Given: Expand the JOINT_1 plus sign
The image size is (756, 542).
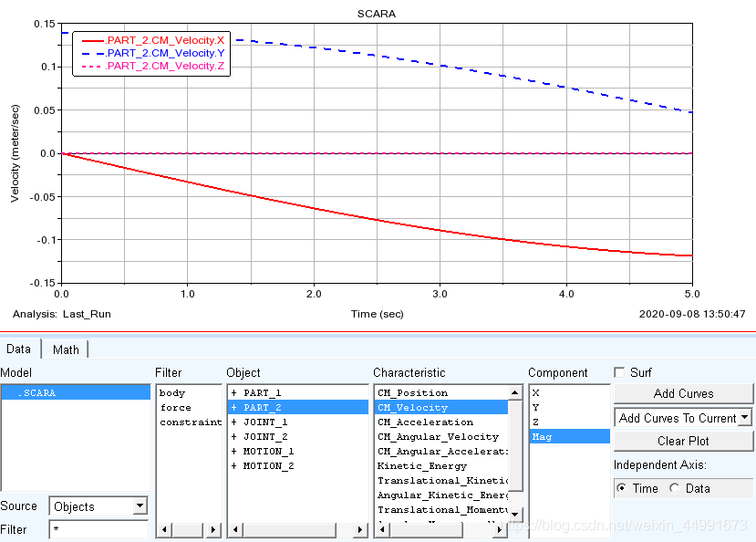Looking at the screenshot, I should [234, 422].
